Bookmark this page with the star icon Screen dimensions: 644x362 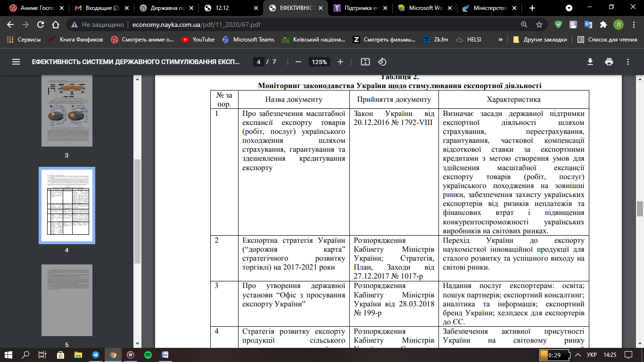click(x=539, y=25)
